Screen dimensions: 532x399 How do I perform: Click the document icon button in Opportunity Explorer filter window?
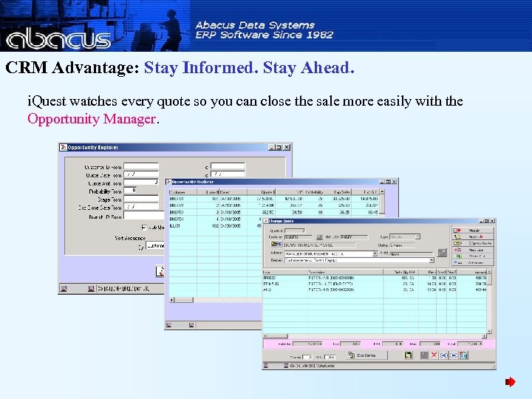point(160,271)
